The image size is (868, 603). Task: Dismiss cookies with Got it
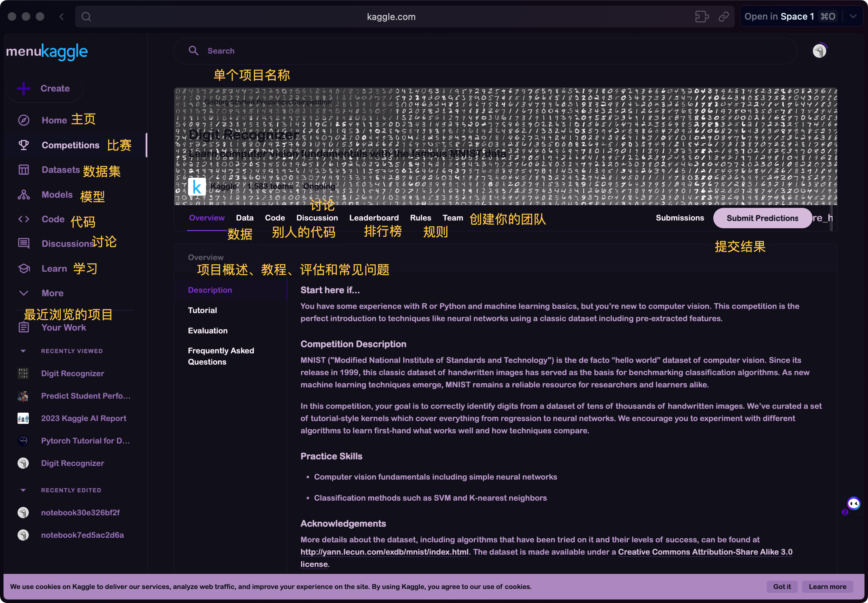click(782, 587)
